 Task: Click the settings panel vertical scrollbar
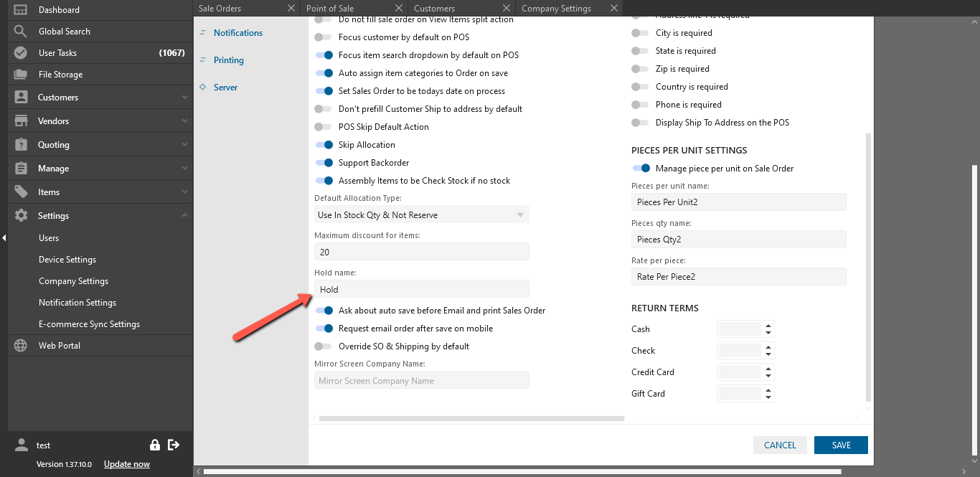(868, 267)
